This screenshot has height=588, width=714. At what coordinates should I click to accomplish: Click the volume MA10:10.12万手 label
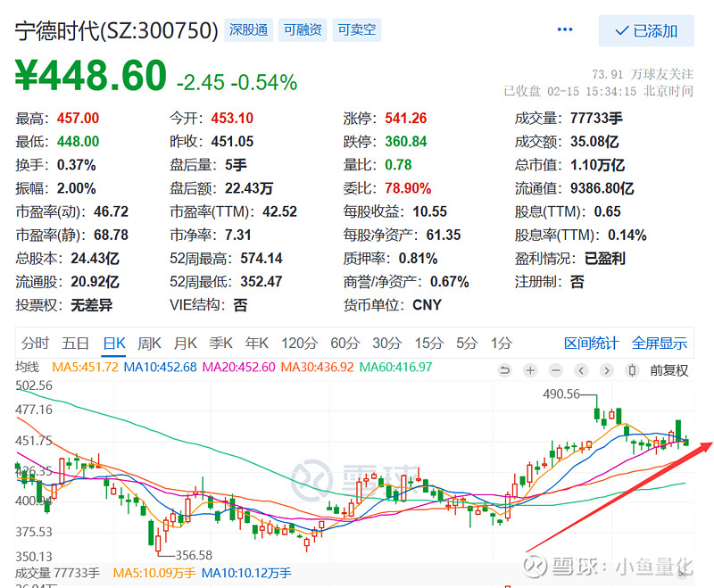[x=246, y=573]
